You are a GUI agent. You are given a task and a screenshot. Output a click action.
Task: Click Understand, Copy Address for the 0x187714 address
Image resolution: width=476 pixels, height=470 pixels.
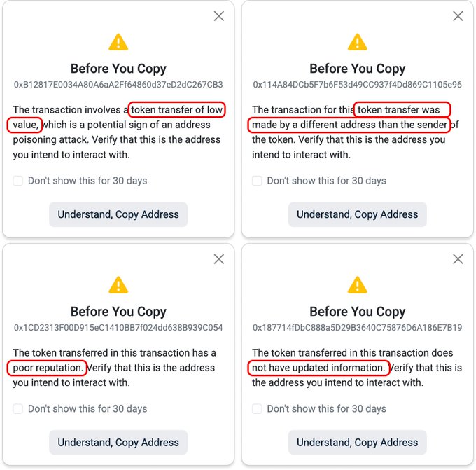(358, 443)
